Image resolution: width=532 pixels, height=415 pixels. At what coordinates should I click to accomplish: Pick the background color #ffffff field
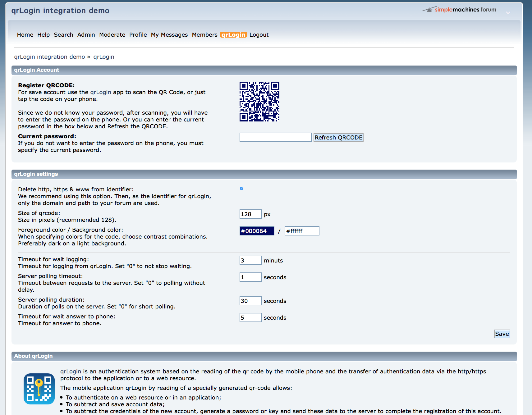pos(302,231)
